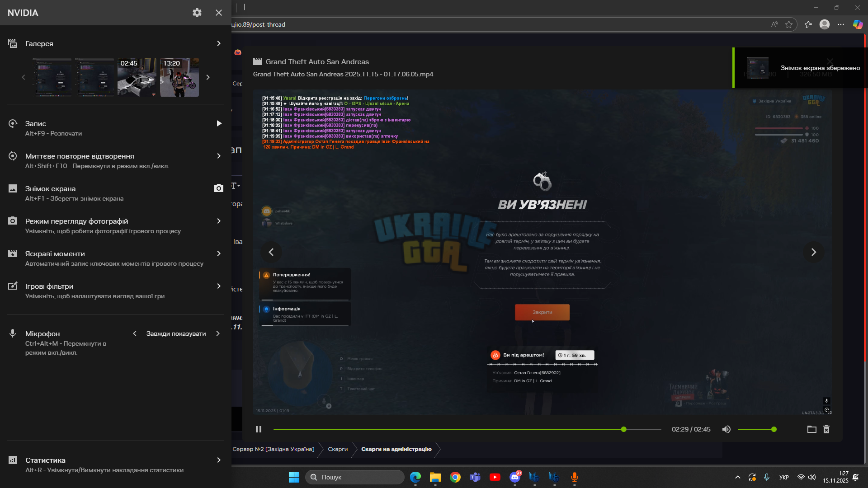
Task: Go to previous media item
Action: [271, 252]
